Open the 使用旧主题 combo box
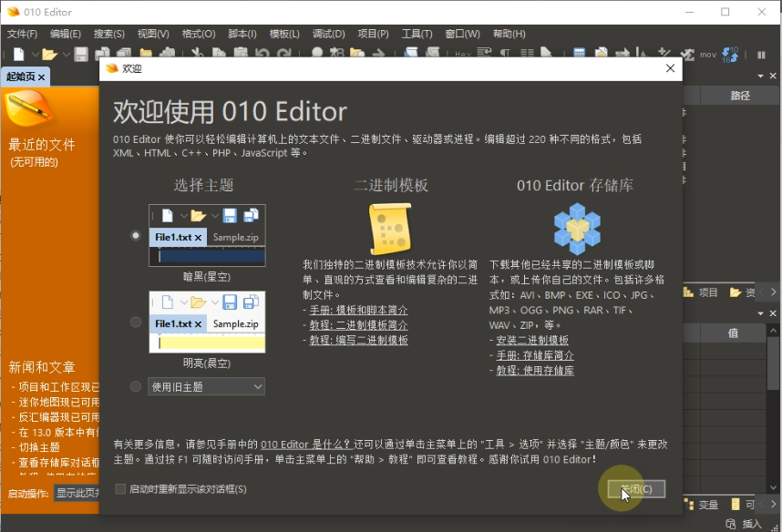Viewport: 782px width, 532px height. click(206, 387)
